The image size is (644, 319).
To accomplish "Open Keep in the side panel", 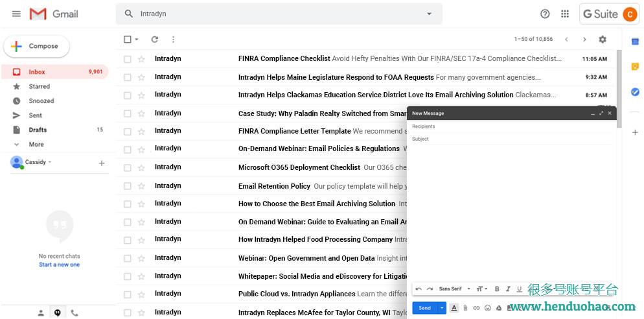I will [635, 67].
